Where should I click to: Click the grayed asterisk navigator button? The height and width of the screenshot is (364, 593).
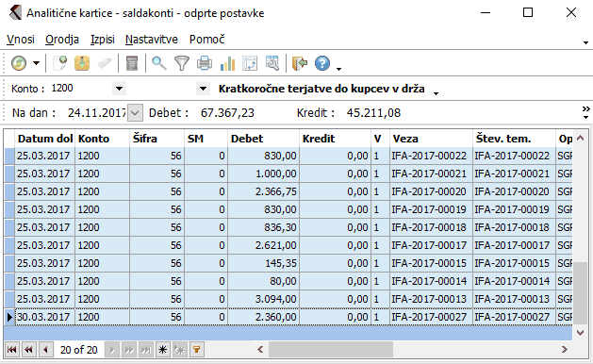click(x=180, y=350)
